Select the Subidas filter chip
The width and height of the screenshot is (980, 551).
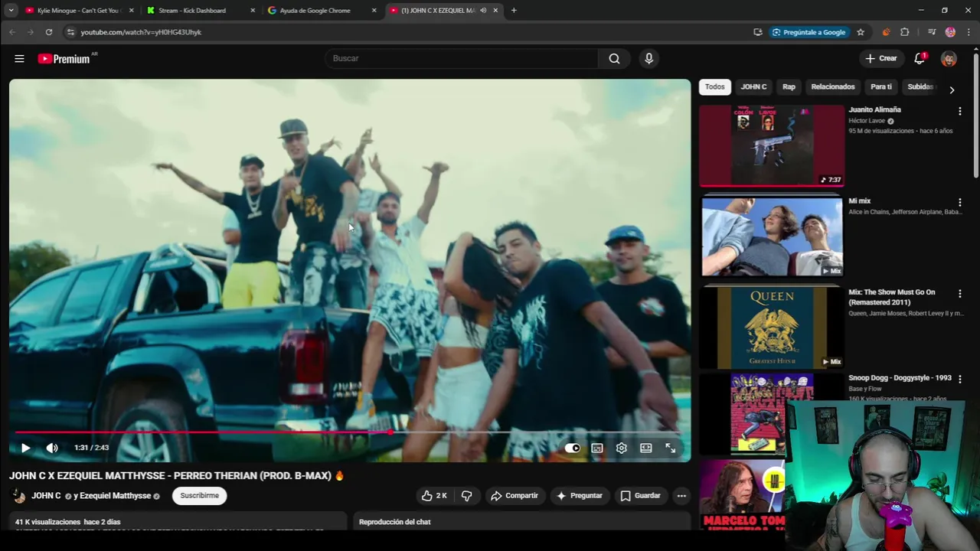(x=920, y=86)
